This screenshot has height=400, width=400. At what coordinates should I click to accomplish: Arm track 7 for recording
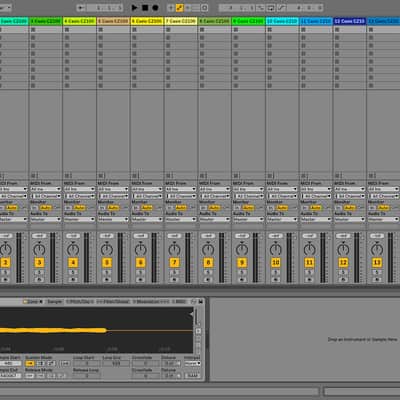click(174, 280)
